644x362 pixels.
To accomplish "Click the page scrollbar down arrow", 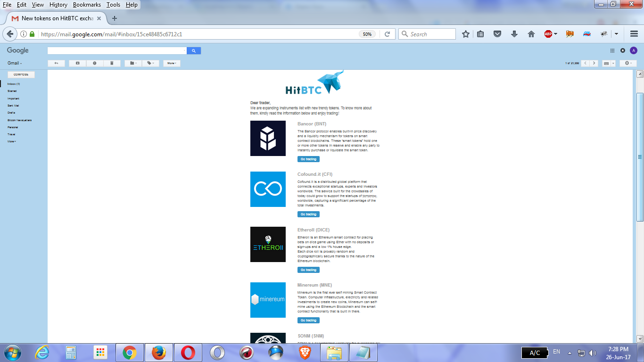I will tap(640, 339).
